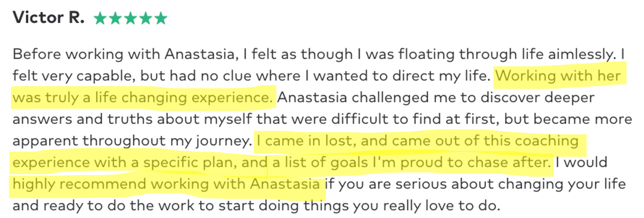Click the fourth green rating star
The width and height of the screenshot is (644, 218).
(x=145, y=18)
